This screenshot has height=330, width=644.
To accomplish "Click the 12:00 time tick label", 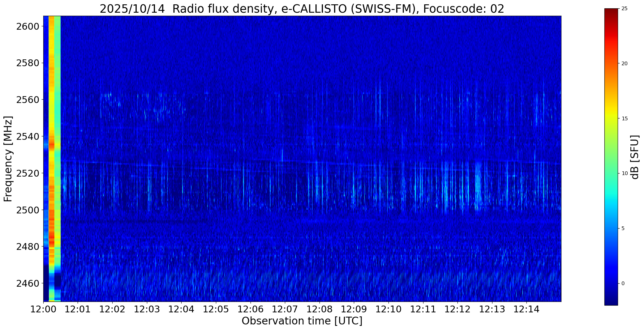I will point(43,309).
